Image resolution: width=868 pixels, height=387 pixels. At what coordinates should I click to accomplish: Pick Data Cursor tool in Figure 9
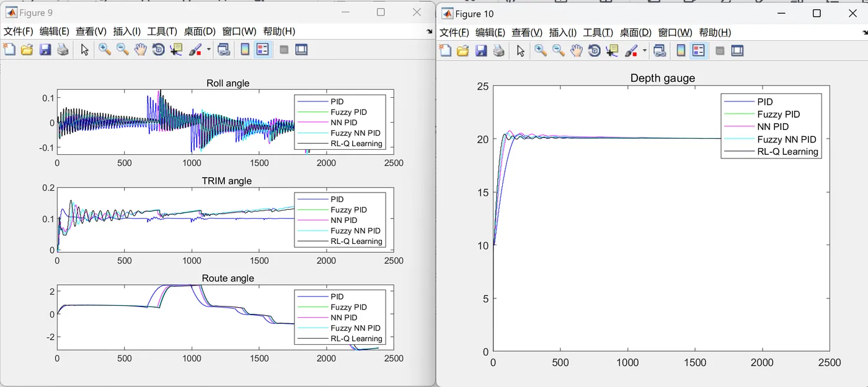click(x=176, y=50)
